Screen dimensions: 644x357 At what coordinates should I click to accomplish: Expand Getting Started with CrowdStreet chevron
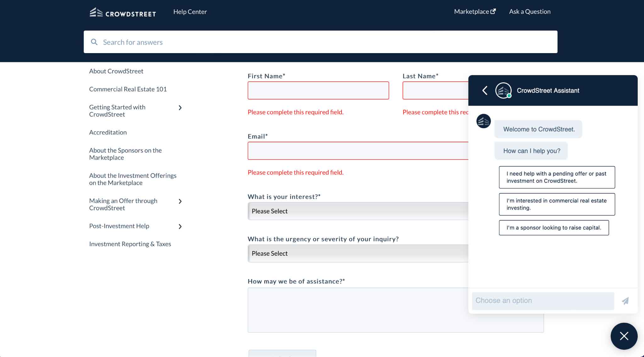click(x=180, y=108)
